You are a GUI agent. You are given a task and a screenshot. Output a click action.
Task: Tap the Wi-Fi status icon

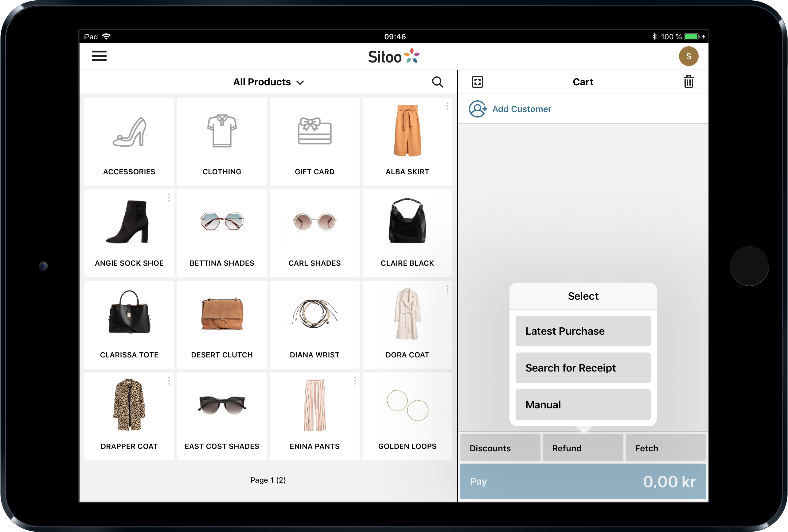coord(106,37)
